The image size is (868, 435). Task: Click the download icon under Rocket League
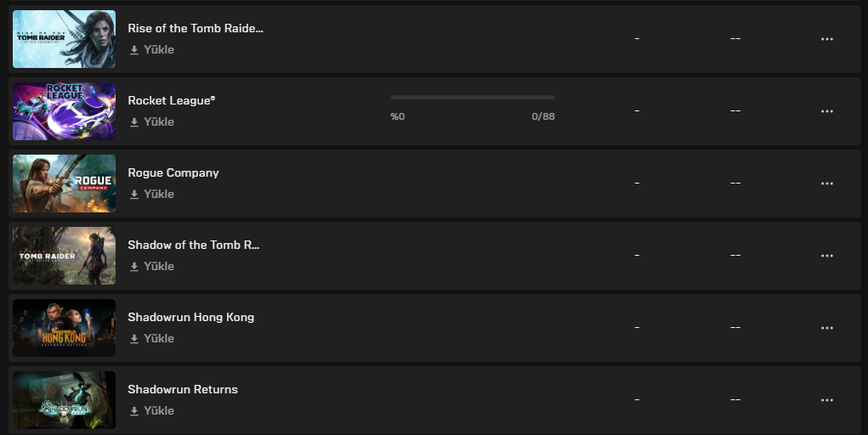click(134, 122)
